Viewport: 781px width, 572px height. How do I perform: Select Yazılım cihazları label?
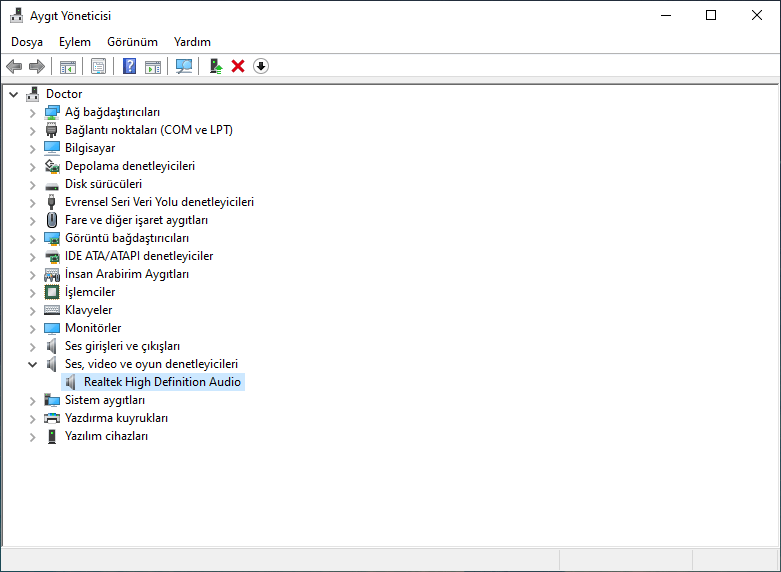107,436
